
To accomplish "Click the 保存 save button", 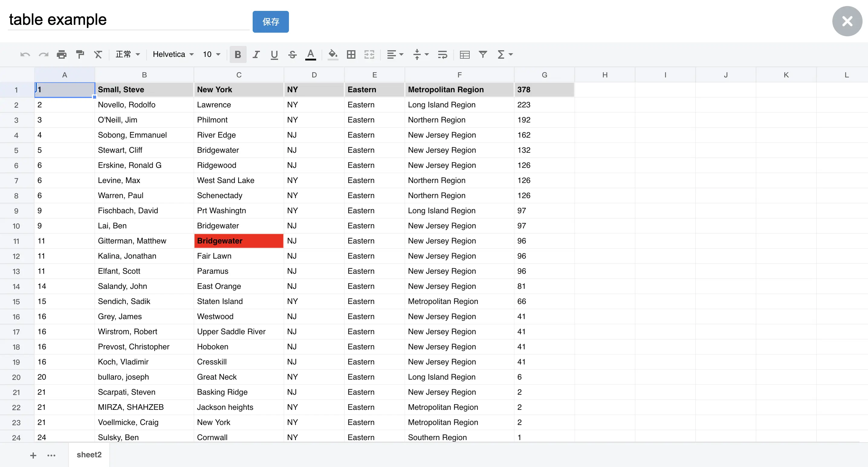I will point(270,22).
